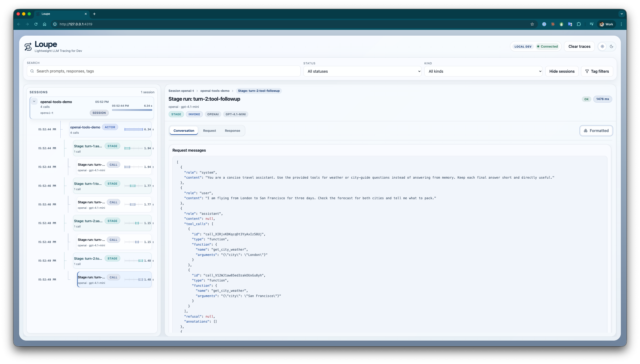Click the browser extensions puzzle icon
This screenshot has width=640, height=364.
click(578, 24)
